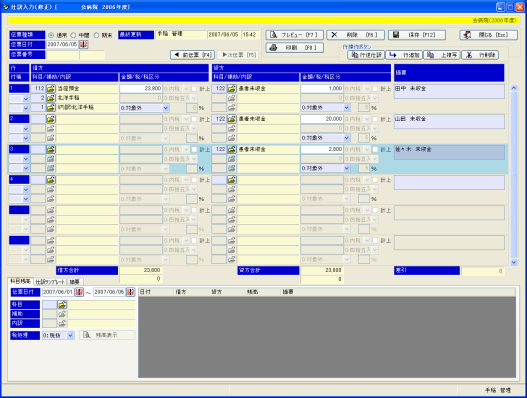Open credit account lookup folder in row 3
Screen dimensions: 527x398
point(232,149)
